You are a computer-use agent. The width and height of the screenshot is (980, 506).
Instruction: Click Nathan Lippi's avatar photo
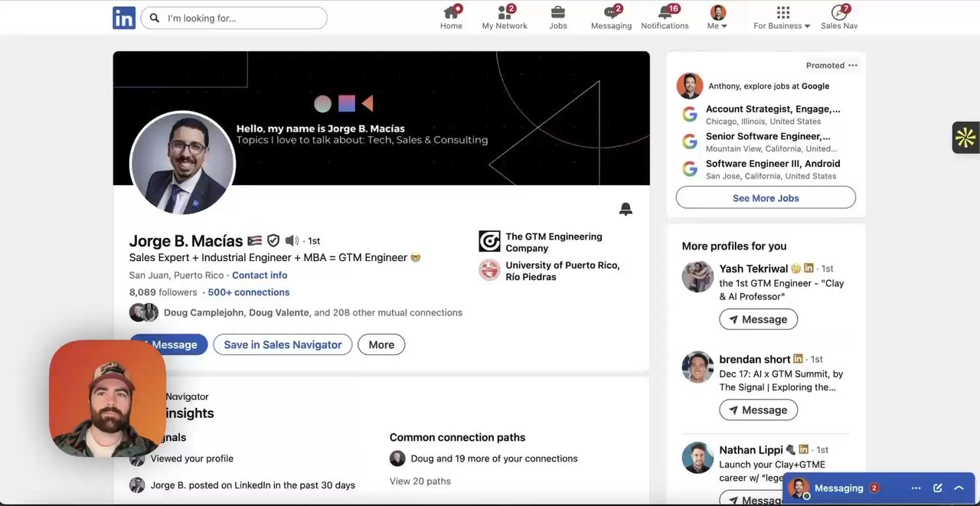click(x=697, y=457)
